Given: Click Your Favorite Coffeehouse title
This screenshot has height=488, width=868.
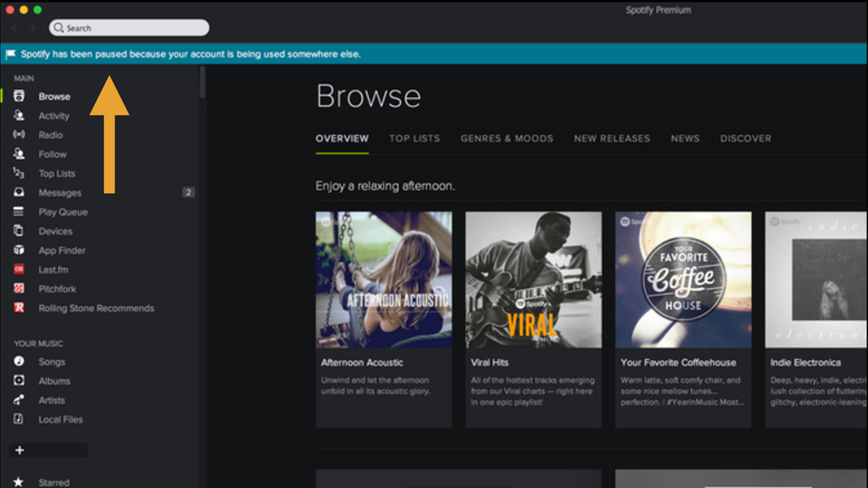Looking at the screenshot, I should [678, 363].
